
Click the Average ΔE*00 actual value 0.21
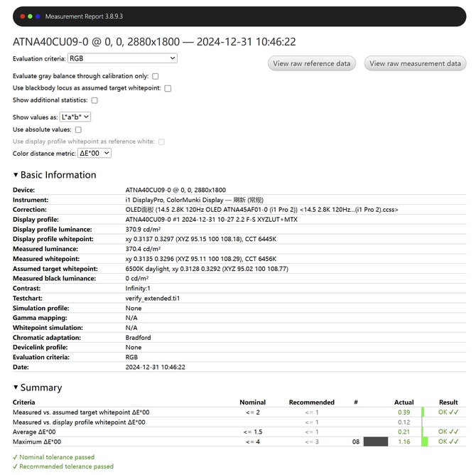404,432
